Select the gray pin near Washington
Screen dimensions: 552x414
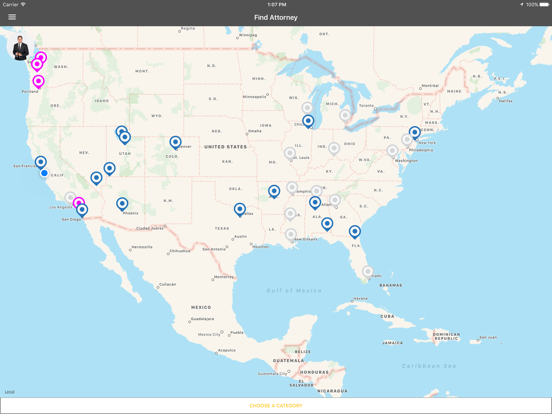392,151
